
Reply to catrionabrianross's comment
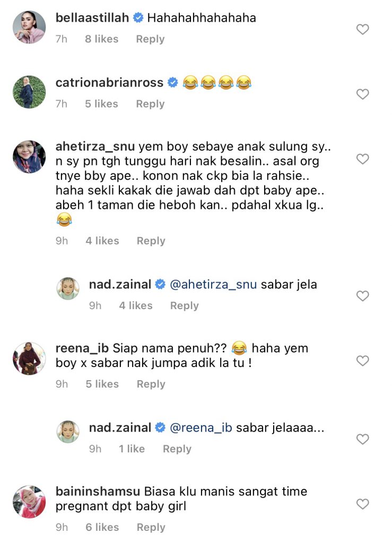(150, 104)
